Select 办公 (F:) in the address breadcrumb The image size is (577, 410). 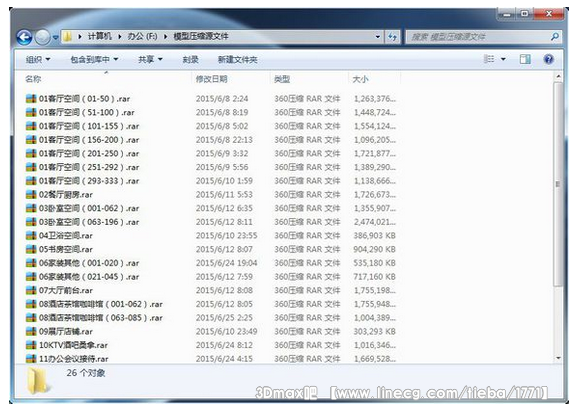pos(142,36)
